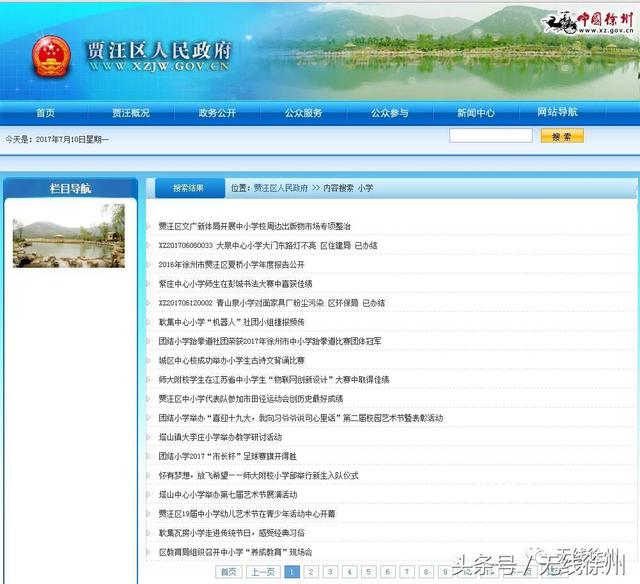
Task: Open 团结小学举办“喜迎十九大” result
Action: point(301,418)
